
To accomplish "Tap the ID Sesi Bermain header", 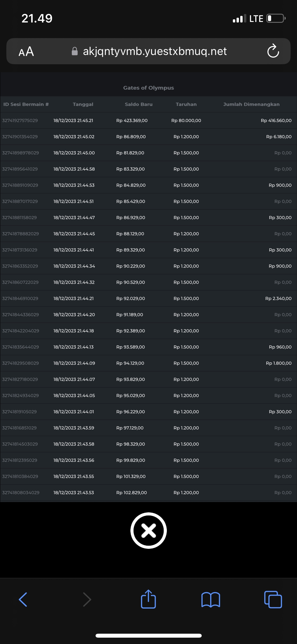I will coord(26,104).
